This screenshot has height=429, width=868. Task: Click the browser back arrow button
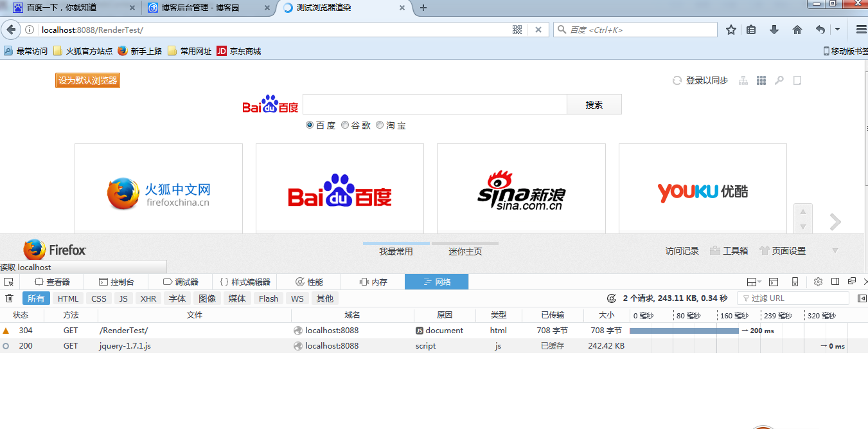pyautogui.click(x=11, y=30)
